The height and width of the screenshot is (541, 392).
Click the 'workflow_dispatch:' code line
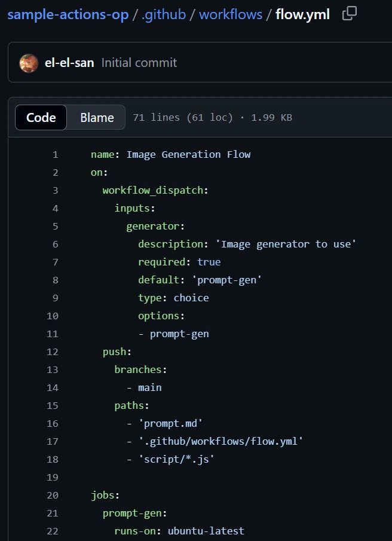tap(155, 191)
